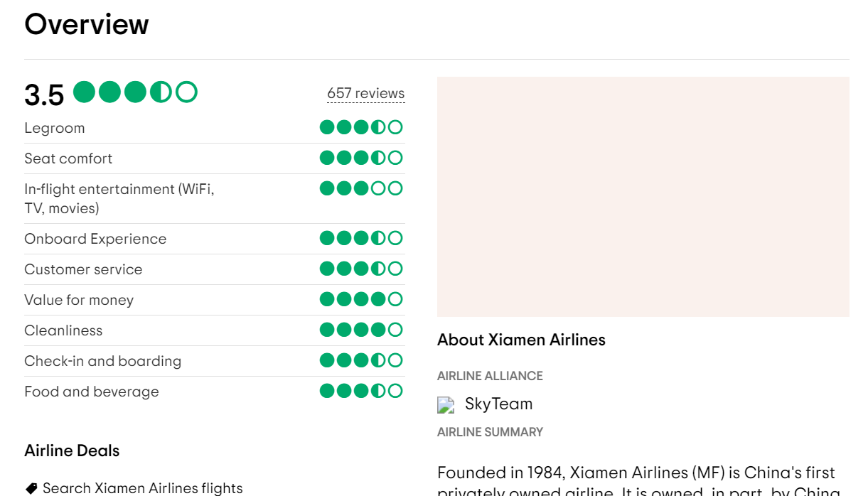Click the Onboard Experience label

(95, 239)
